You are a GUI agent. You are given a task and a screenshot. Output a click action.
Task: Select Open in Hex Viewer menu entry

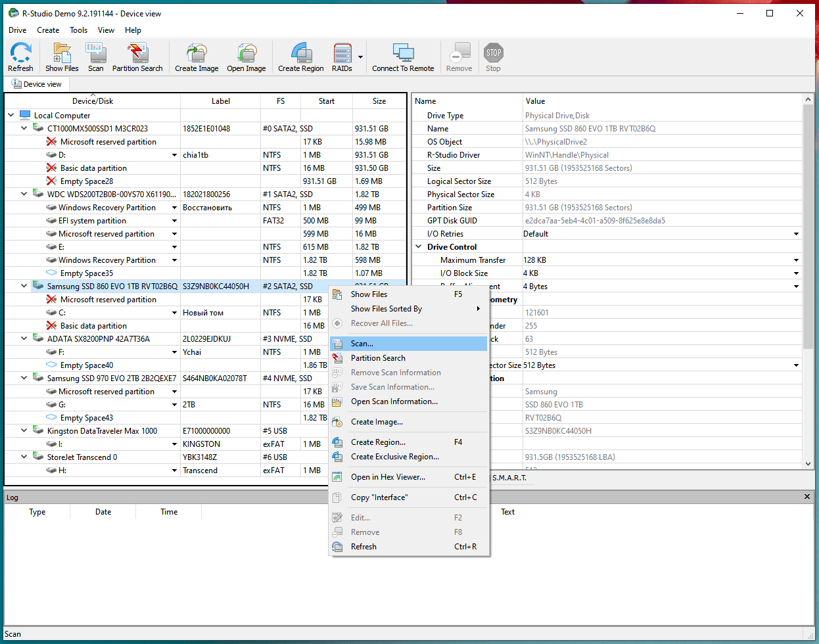coord(388,477)
